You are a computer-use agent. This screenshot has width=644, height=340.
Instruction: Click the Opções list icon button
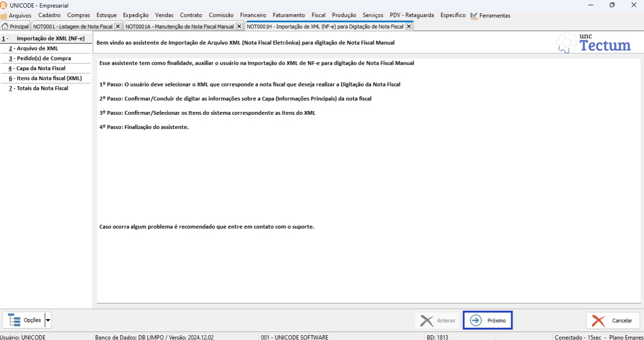click(24, 320)
